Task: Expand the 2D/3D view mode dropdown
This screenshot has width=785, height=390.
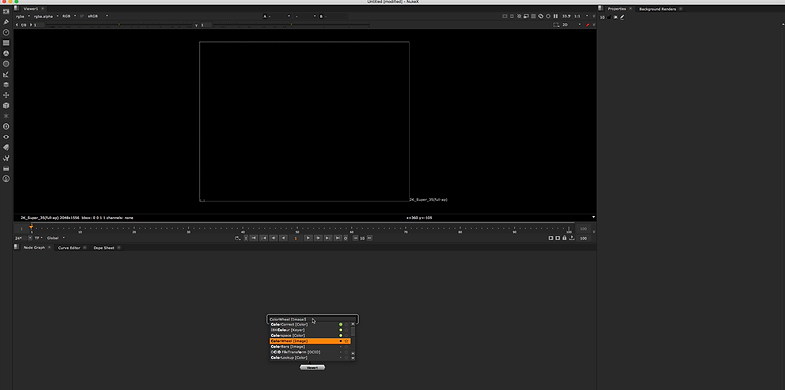Action: point(571,25)
